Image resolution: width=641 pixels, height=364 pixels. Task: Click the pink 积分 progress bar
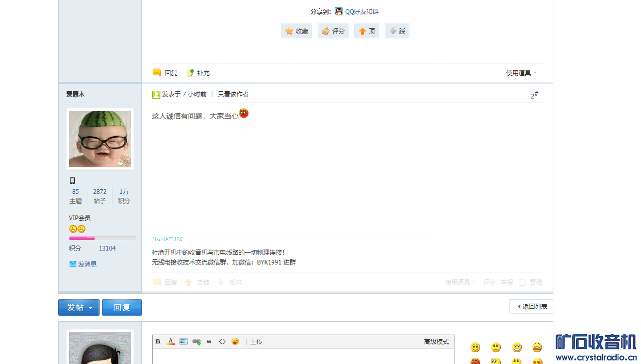[x=102, y=238]
